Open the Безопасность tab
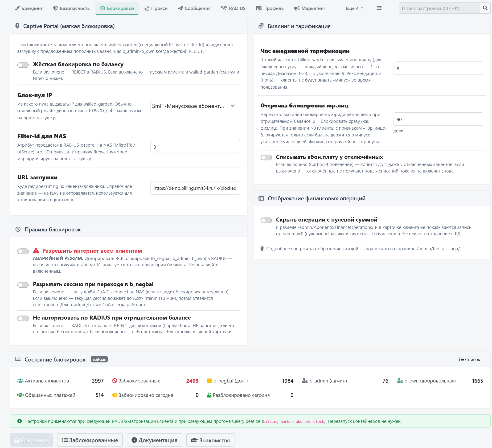Screen dimensions: 492x448 pyautogui.click(x=71, y=8)
